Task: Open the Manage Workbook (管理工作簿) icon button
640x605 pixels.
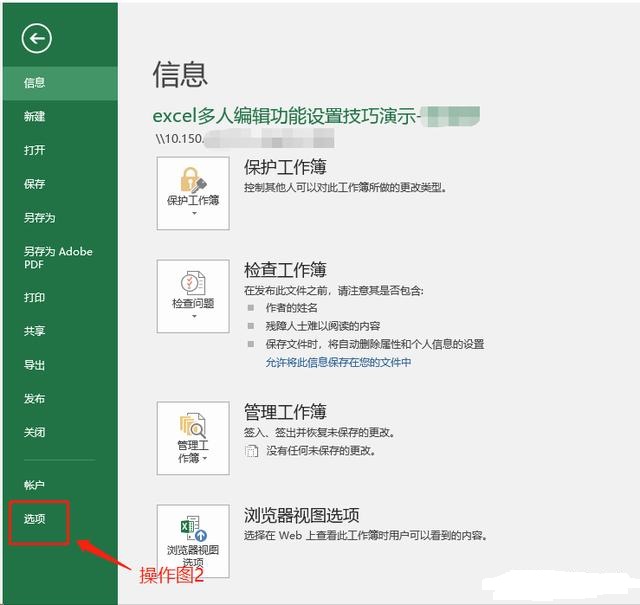Action: pyautogui.click(x=193, y=438)
